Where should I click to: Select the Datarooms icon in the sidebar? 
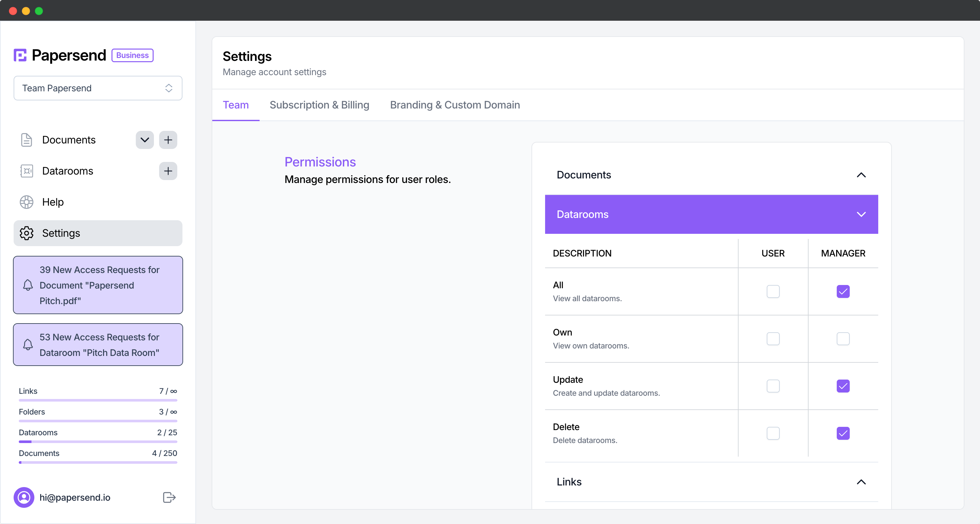[26, 171]
